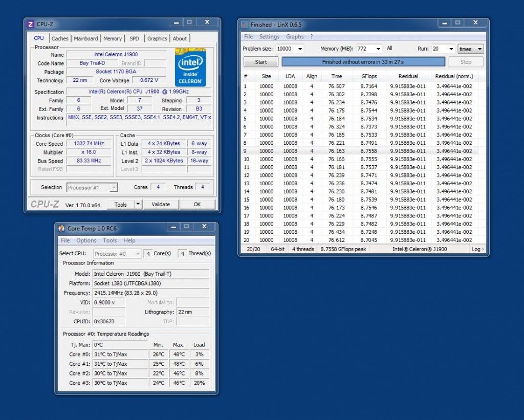Click the Core Speed value 1332.74 MHz in CPU-Z
This screenshot has width=524, height=420.
(89, 143)
